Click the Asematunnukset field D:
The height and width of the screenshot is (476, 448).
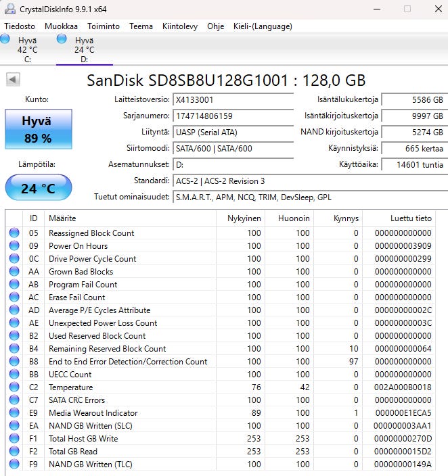(x=233, y=164)
